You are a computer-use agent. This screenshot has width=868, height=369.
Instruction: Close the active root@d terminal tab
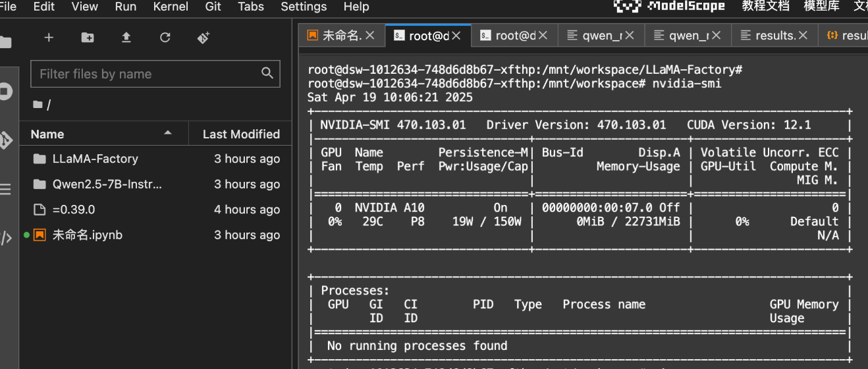(457, 36)
